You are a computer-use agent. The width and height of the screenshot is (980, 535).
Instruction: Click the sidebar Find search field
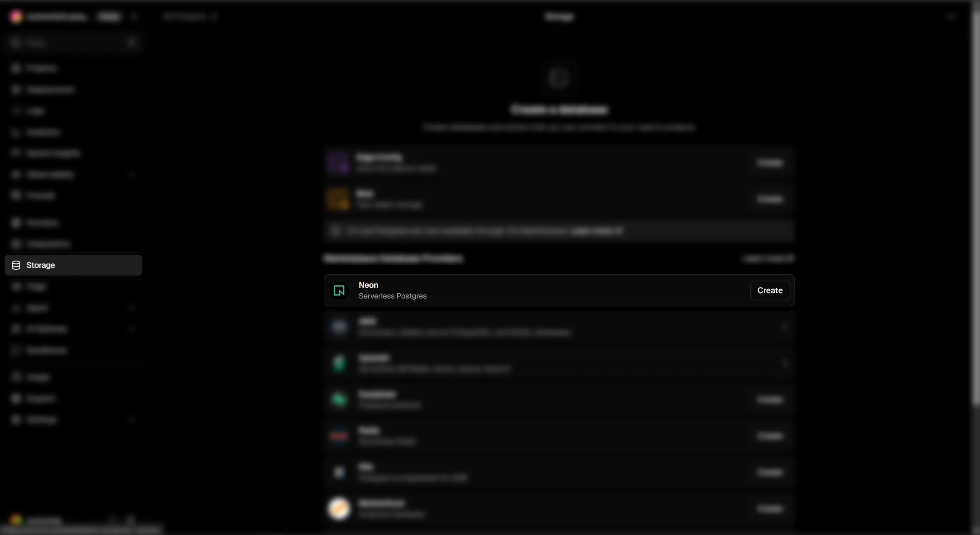[x=73, y=42]
